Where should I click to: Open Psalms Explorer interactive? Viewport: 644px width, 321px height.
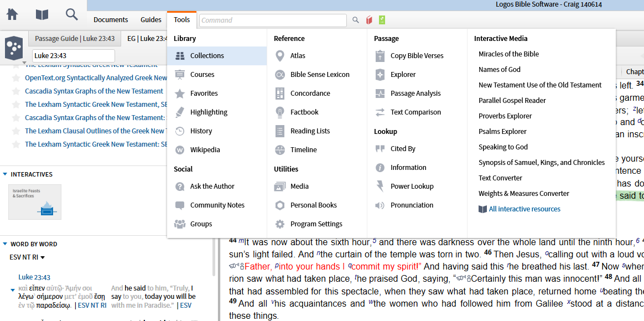[x=502, y=132]
